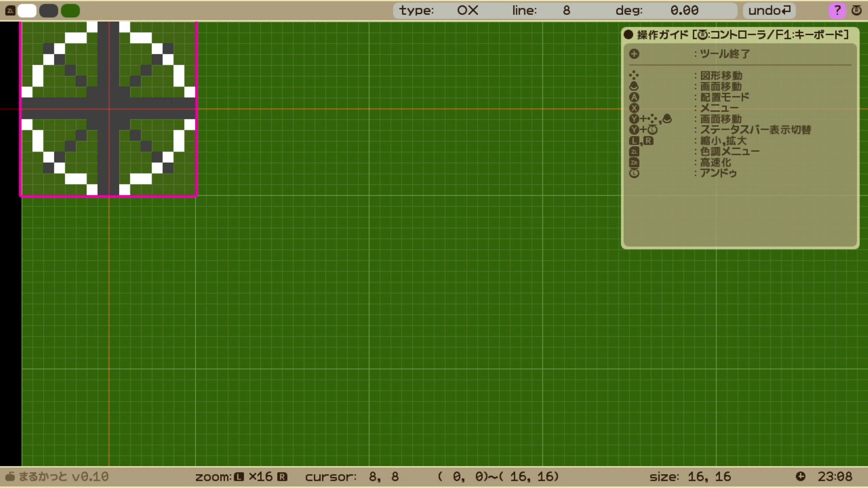The width and height of the screenshot is (868, 488).
Task: Select the dark gray color swatch
Action: (49, 11)
